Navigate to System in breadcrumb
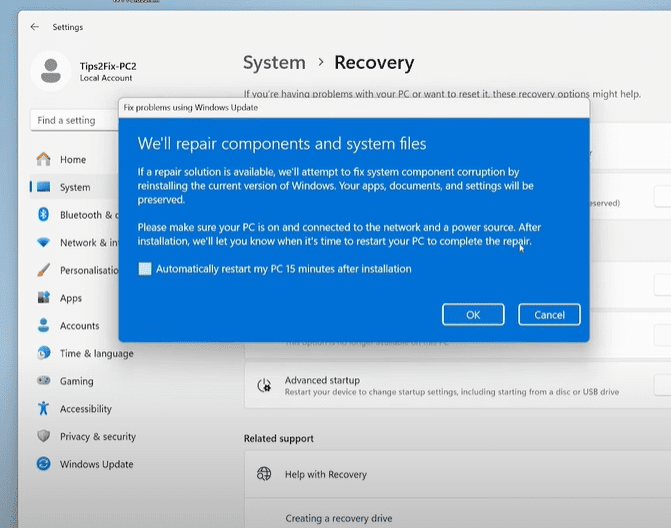The height and width of the screenshot is (528, 671). coord(273,63)
